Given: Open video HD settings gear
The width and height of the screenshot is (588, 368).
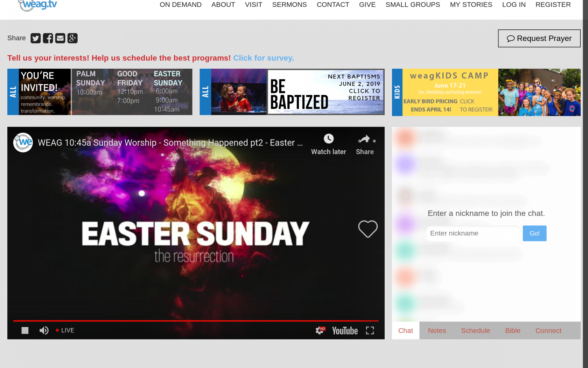Looking at the screenshot, I should click(x=320, y=330).
